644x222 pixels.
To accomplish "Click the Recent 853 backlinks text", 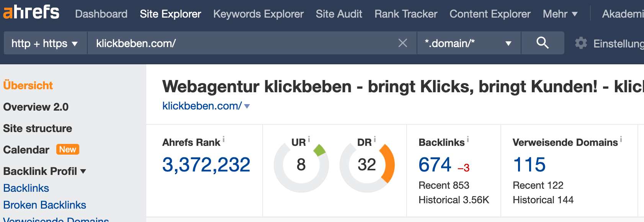I will (x=444, y=185).
